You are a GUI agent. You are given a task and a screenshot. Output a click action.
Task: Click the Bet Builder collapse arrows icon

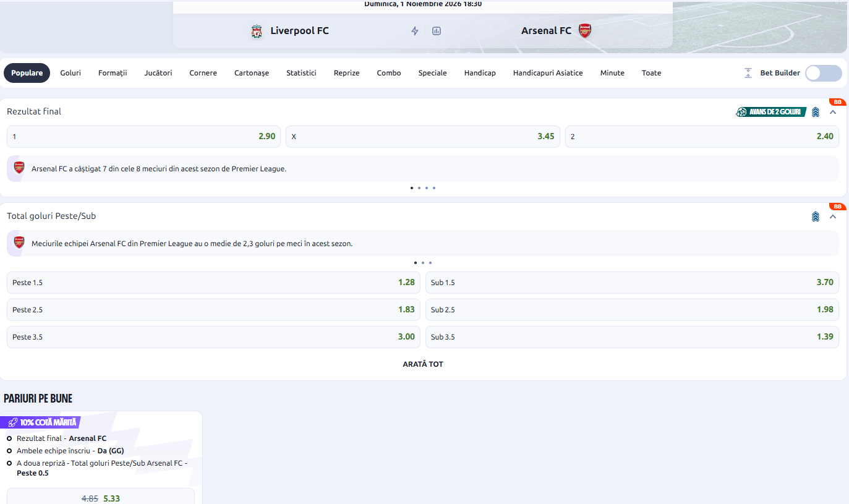click(x=748, y=73)
